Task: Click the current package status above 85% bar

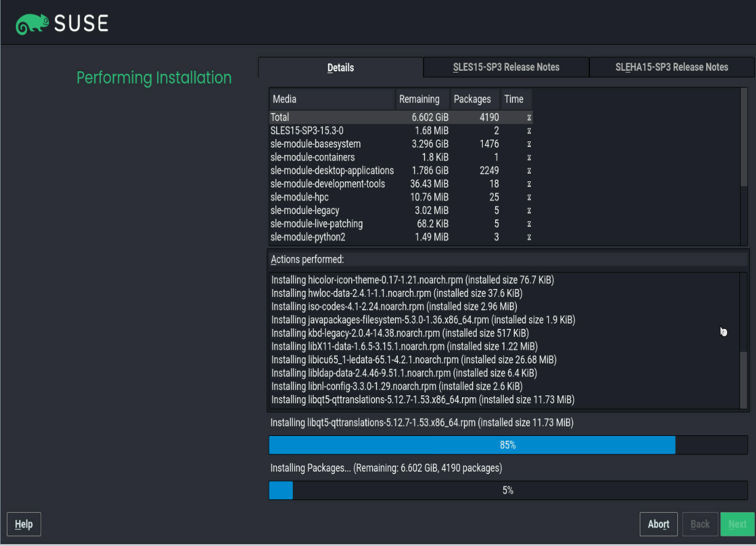Action: pyautogui.click(x=422, y=423)
